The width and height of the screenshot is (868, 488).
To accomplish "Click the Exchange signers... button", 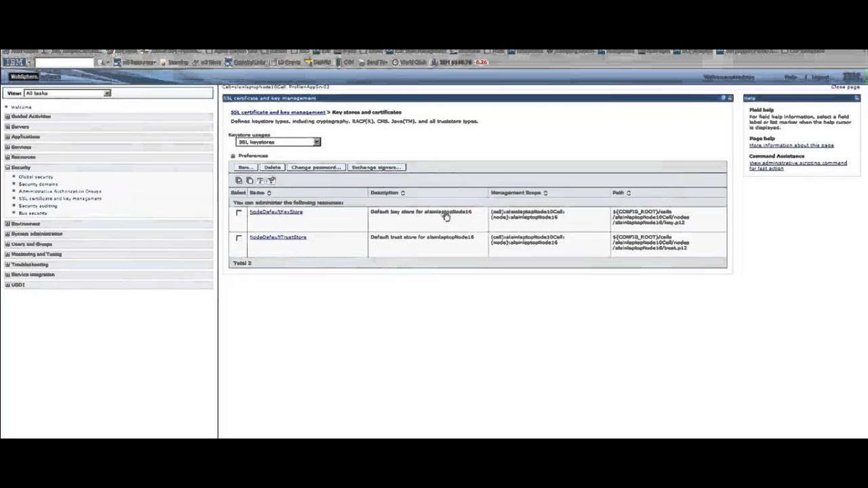I will click(x=376, y=167).
